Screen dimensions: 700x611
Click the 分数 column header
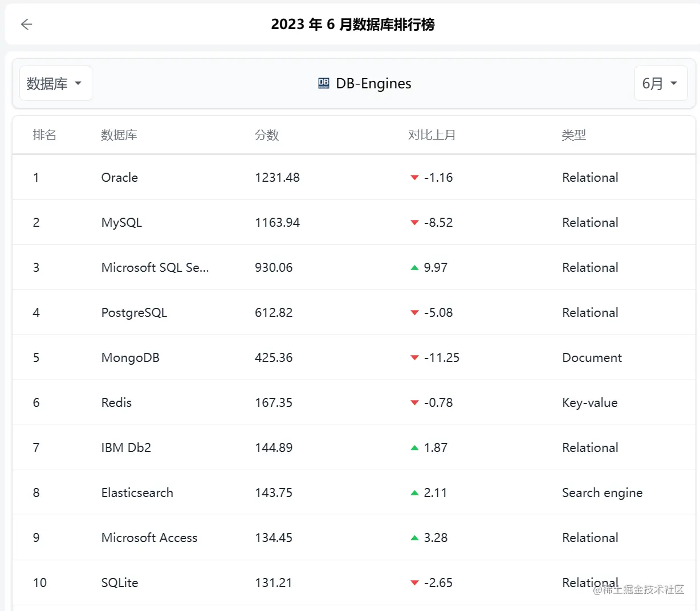[x=266, y=135]
